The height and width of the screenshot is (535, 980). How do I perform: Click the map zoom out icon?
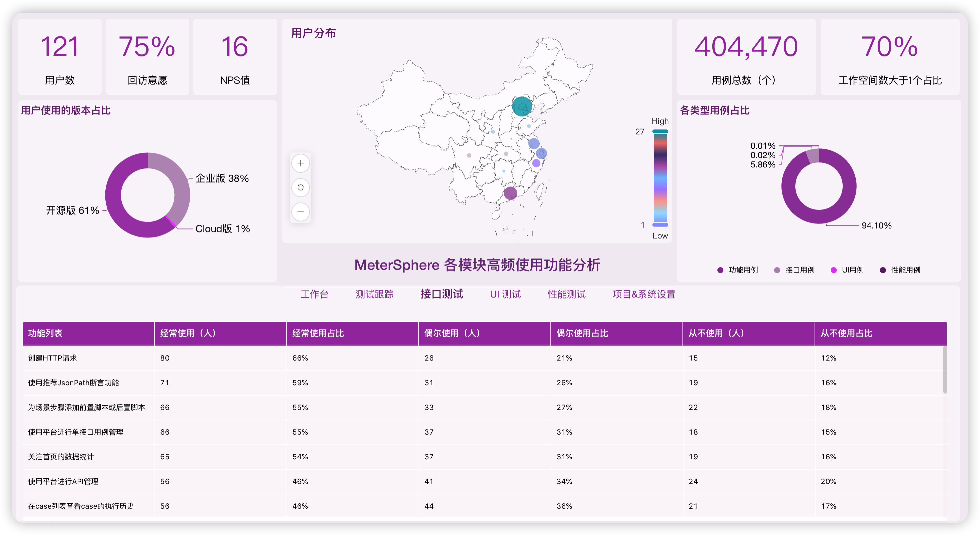click(x=301, y=212)
